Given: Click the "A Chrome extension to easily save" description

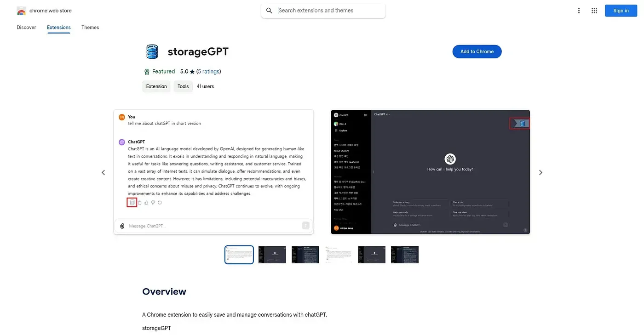Looking at the screenshot, I should click(x=235, y=315).
